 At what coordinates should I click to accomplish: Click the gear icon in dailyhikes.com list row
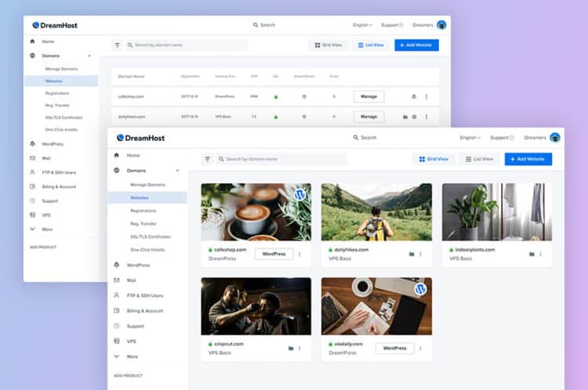(415, 117)
